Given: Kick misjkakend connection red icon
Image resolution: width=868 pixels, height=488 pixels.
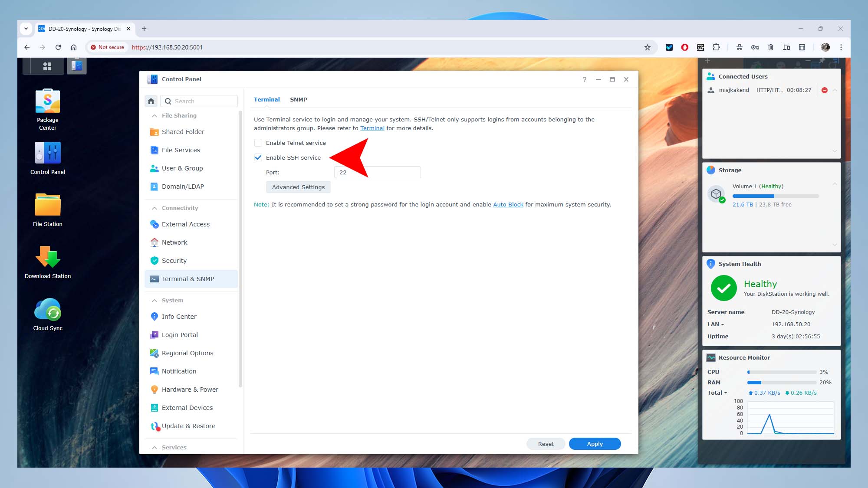Looking at the screenshot, I should [824, 90].
